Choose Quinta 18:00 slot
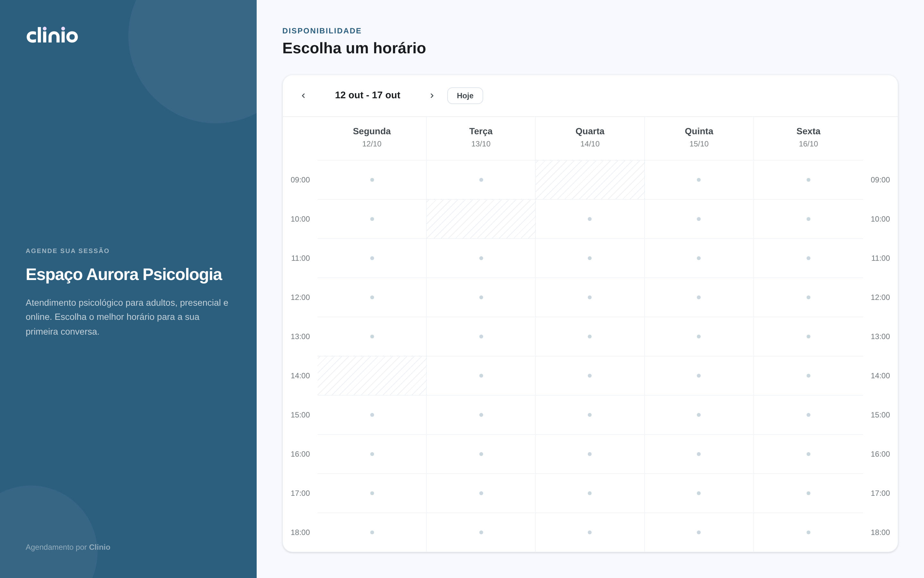924x578 pixels. coord(699,532)
